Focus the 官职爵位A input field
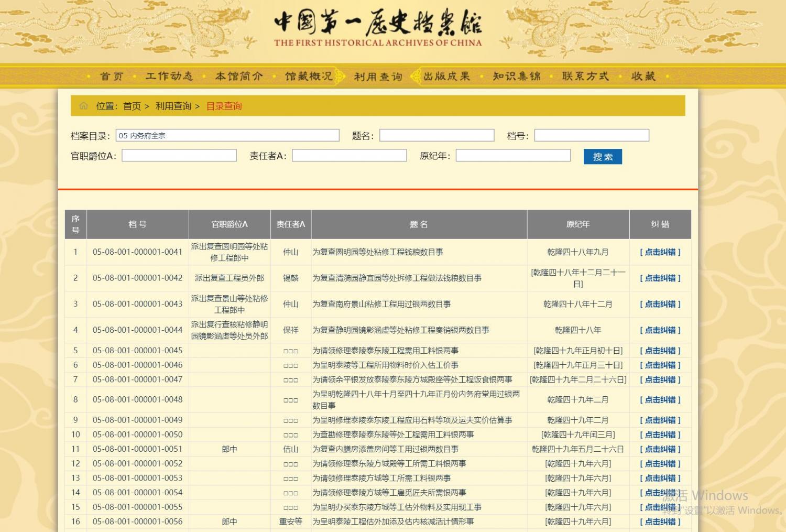Screen dimensions: 786x532 click(179, 156)
